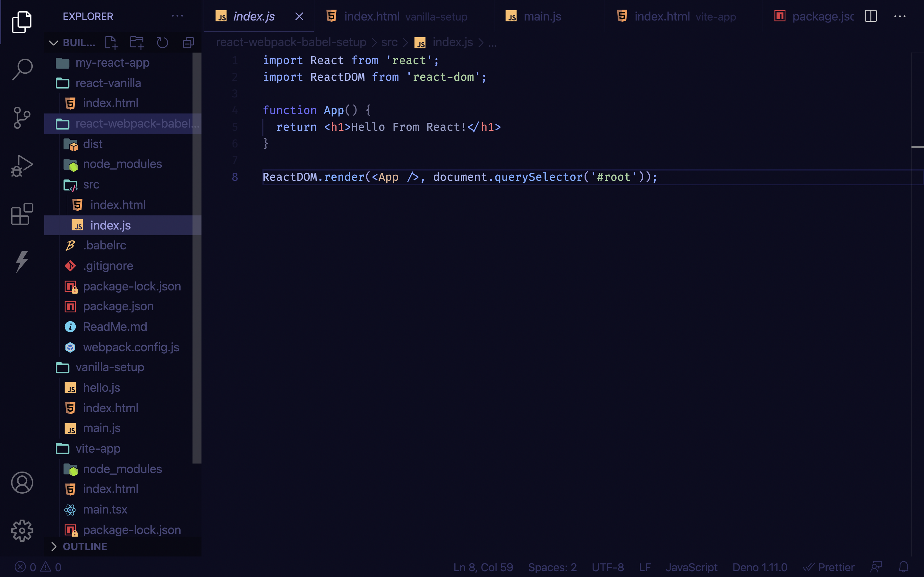Open notifications bell in status bar
The image size is (924, 577).
click(903, 567)
